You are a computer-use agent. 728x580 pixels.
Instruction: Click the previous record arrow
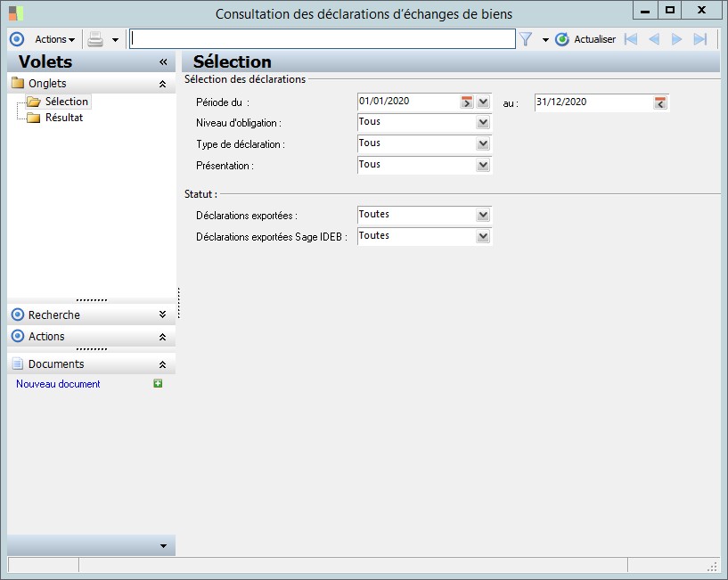[x=654, y=39]
